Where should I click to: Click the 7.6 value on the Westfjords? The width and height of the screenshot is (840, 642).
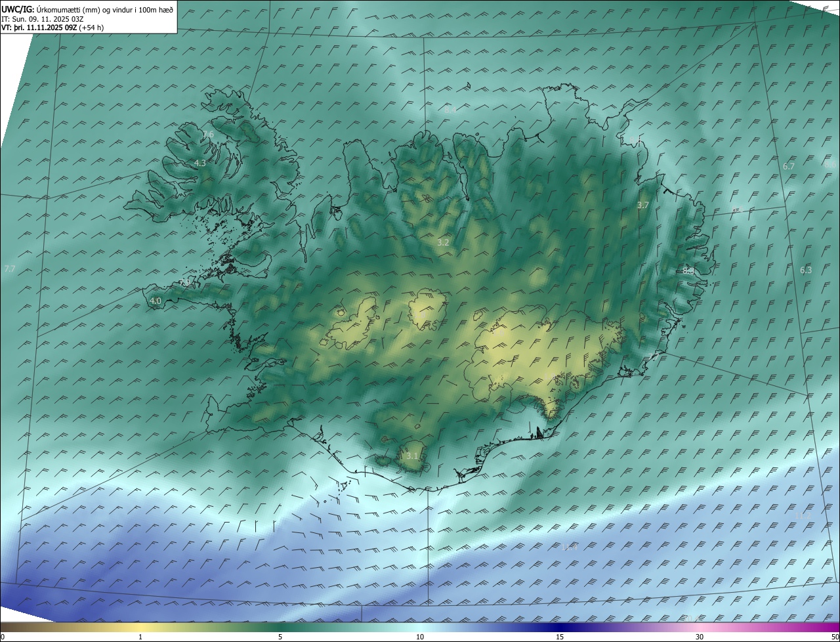pos(209,135)
